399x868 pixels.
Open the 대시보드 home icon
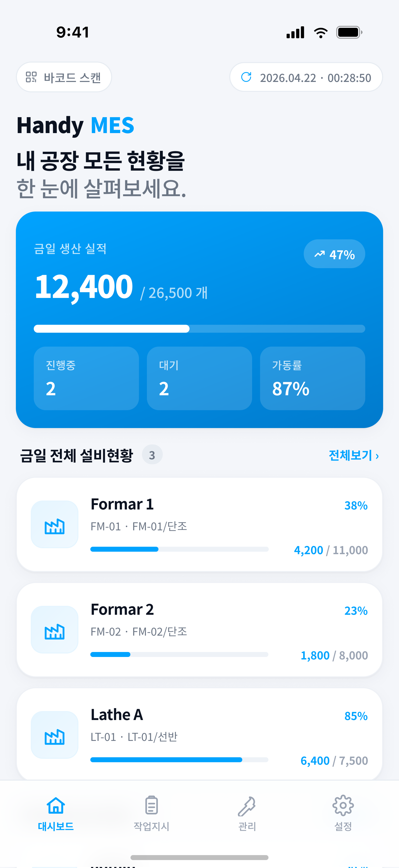pyautogui.click(x=56, y=806)
